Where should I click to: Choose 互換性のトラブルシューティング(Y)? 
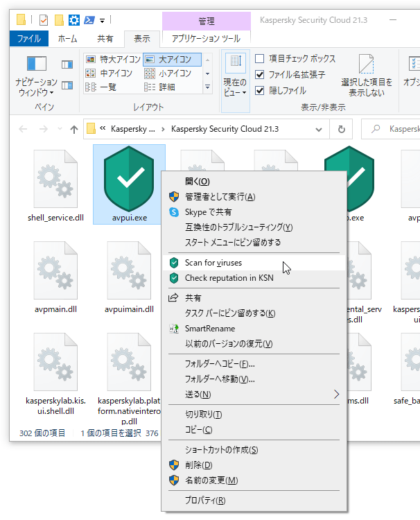(x=254, y=227)
